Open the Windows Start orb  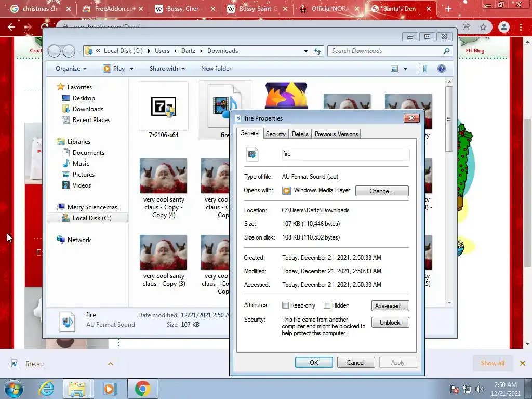pyautogui.click(x=14, y=389)
